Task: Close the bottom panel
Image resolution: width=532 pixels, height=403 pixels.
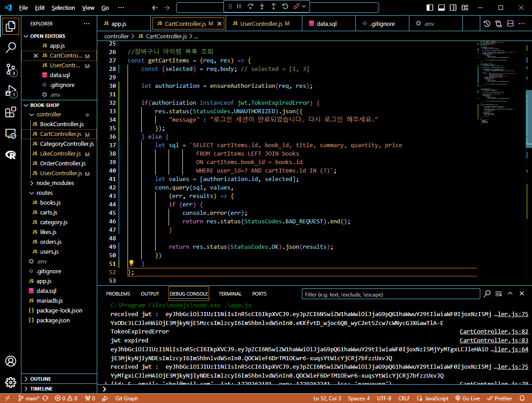Action: tap(522, 293)
